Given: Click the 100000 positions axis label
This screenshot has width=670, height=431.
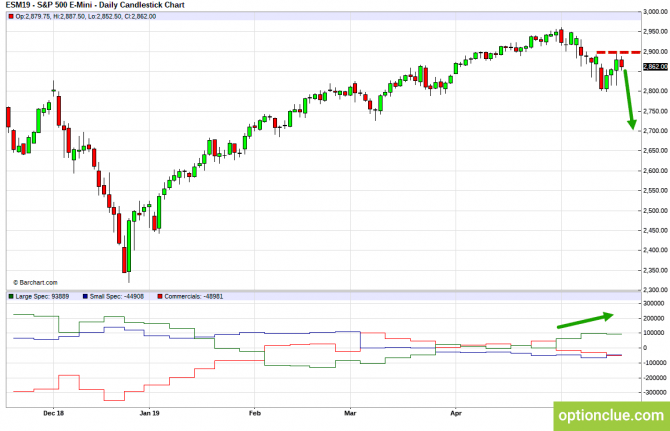Looking at the screenshot, I should (x=654, y=333).
